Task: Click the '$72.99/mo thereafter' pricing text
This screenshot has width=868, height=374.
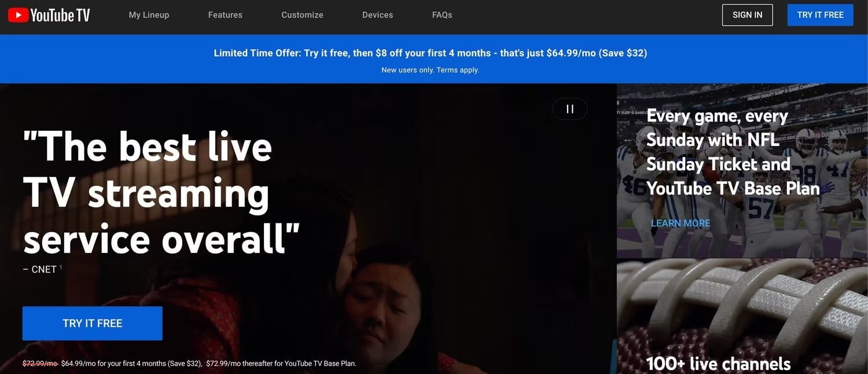Action: tap(281, 364)
